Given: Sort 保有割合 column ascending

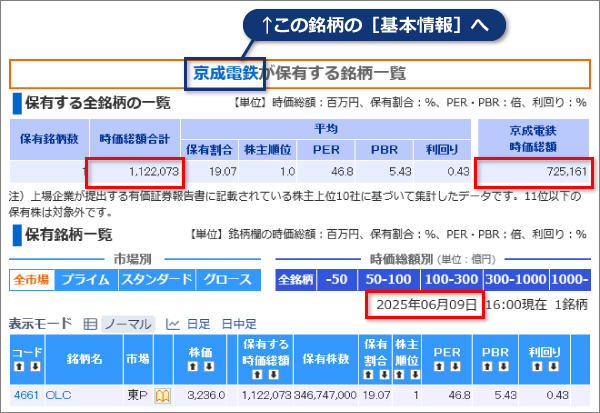Looking at the screenshot, I should coord(368,375).
